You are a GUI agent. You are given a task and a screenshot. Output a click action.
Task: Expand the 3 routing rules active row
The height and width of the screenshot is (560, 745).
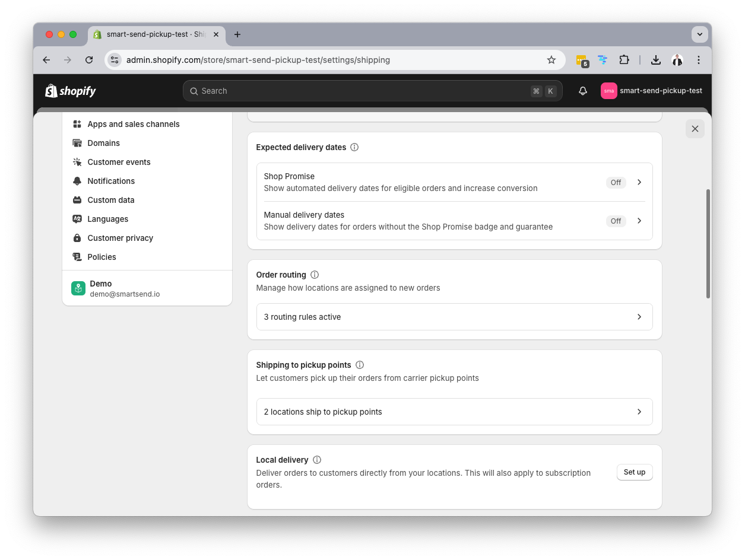[454, 317]
